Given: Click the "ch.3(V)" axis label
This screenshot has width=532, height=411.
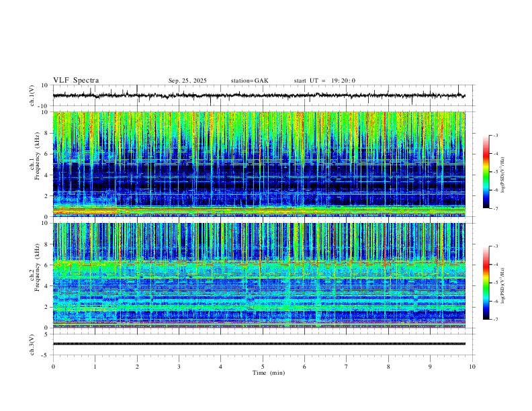Looking at the screenshot, I should click(32, 345).
